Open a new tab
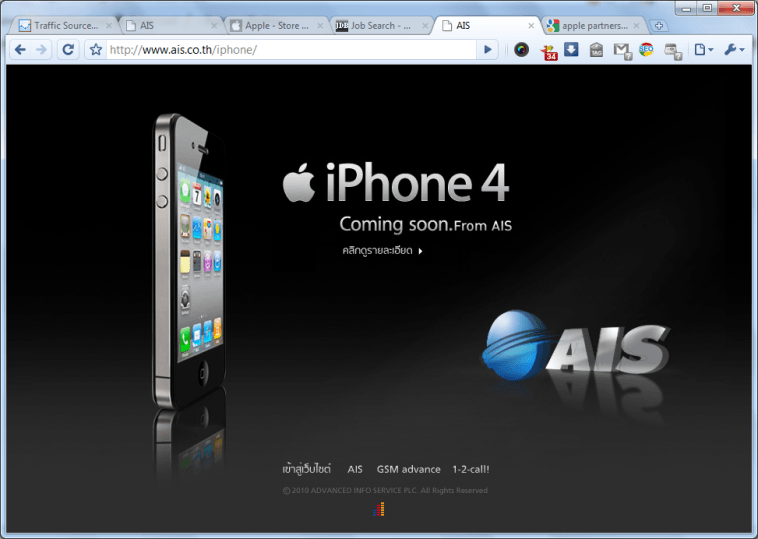The image size is (758, 539). click(659, 25)
